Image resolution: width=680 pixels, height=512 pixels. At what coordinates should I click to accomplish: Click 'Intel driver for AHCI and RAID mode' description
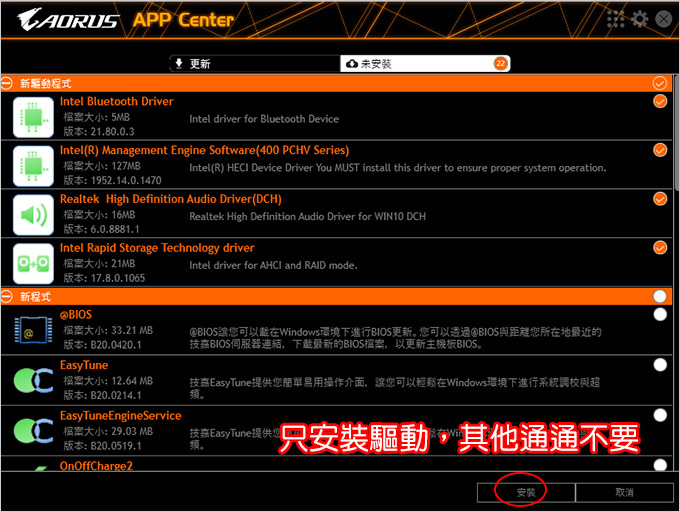[273, 265]
